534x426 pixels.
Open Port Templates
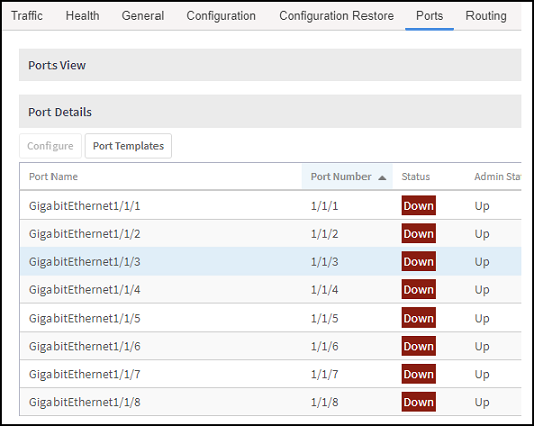pyautogui.click(x=128, y=146)
